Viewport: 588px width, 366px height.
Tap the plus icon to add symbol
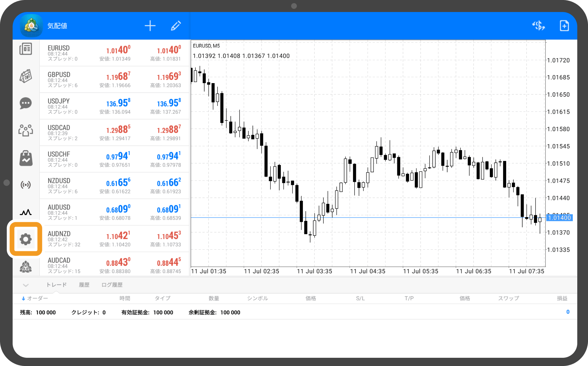pos(150,26)
